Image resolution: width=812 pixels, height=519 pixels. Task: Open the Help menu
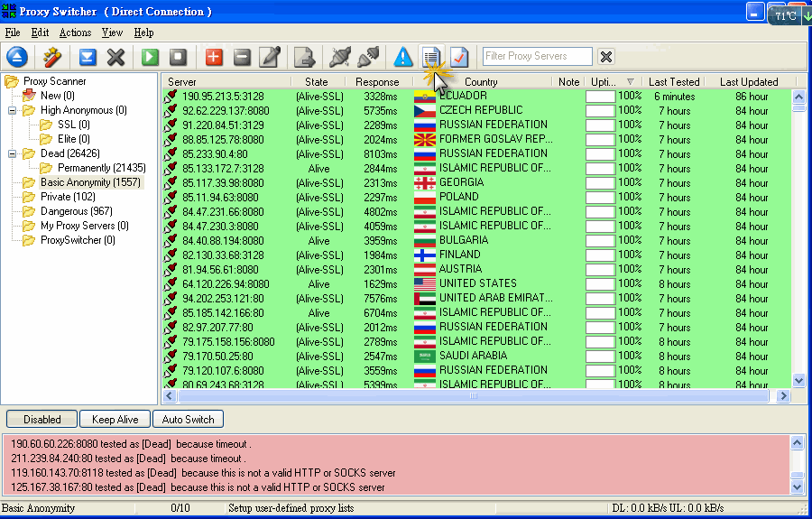pyautogui.click(x=143, y=32)
